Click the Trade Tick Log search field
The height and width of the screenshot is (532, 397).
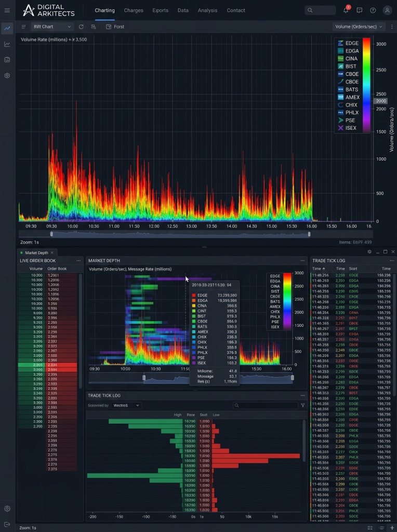coord(266,405)
